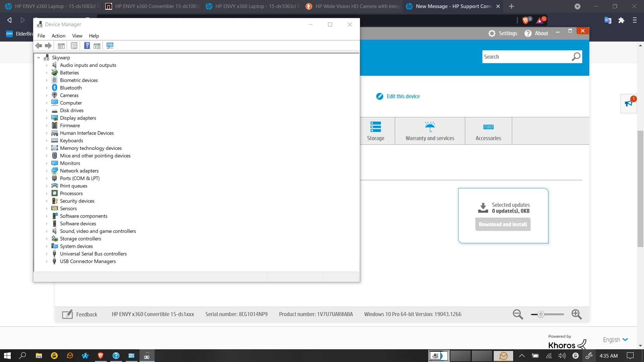
Task: Click Scan for hardware changes monitor icon
Action: (110, 46)
